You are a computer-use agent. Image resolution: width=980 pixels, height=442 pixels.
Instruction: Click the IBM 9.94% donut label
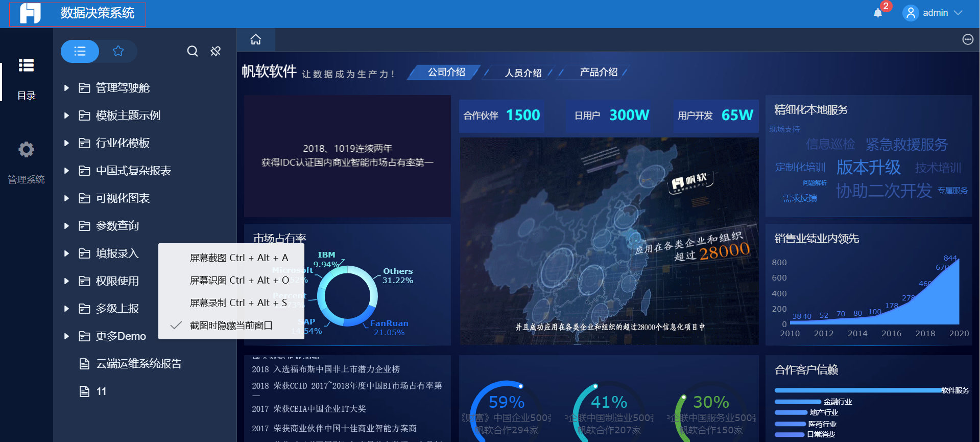pos(326,259)
